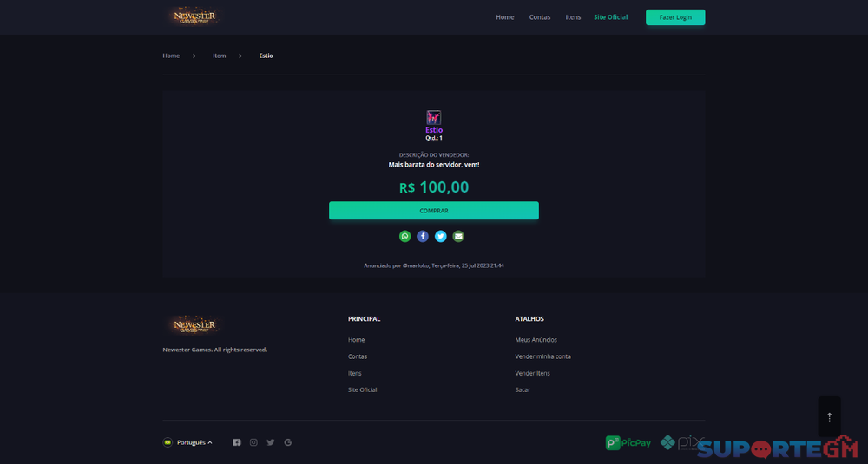Click the Newester Games header logo

(x=194, y=16)
